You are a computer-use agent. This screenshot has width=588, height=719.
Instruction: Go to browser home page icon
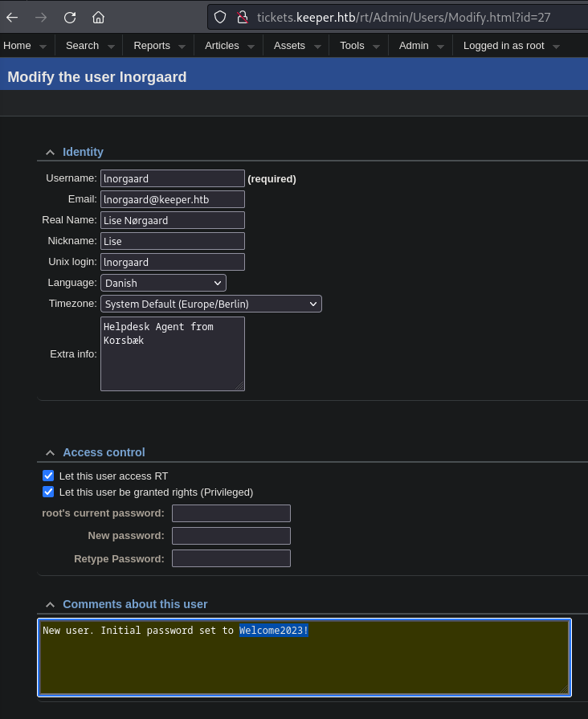coord(98,17)
